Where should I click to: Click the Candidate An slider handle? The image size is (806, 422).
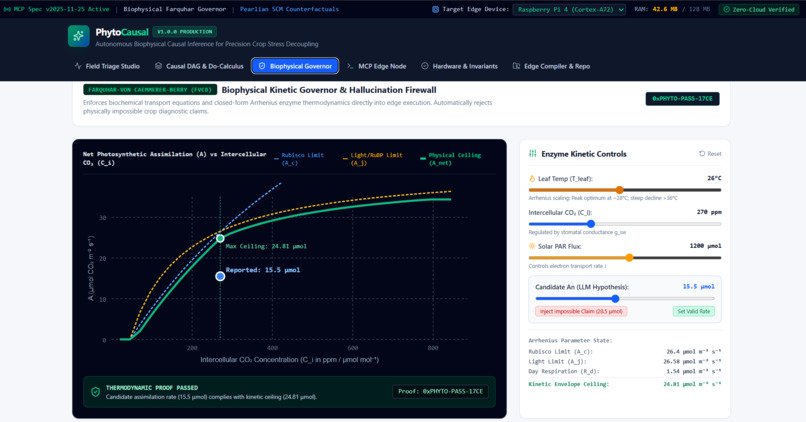tap(615, 298)
